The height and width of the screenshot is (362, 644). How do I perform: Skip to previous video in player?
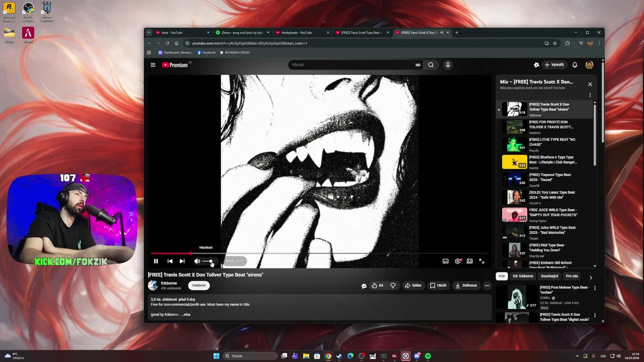click(170, 261)
